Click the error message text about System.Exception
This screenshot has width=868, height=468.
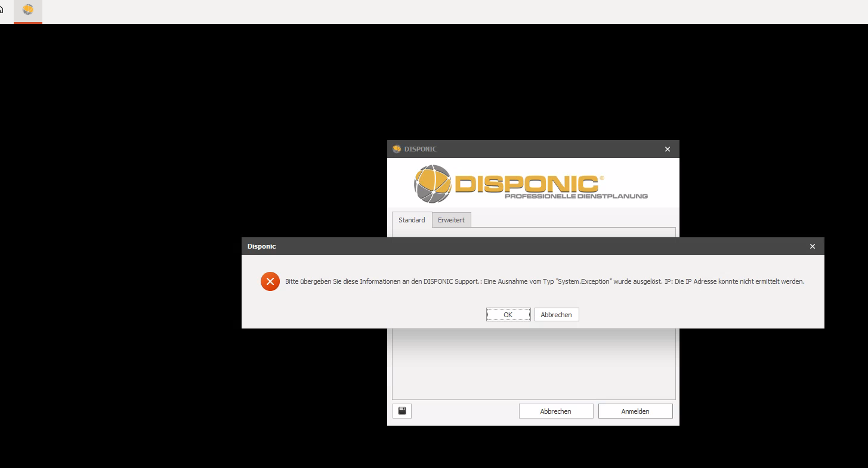545,281
